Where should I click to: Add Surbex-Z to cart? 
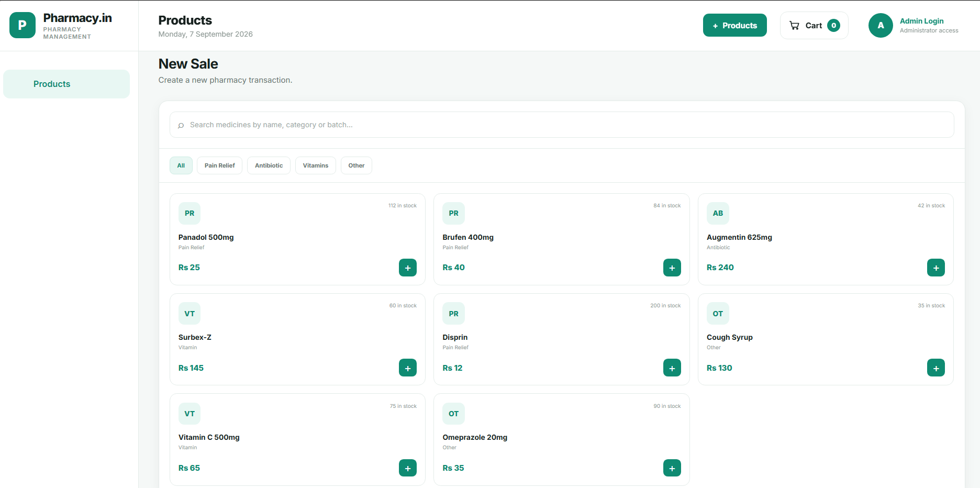pyautogui.click(x=408, y=368)
